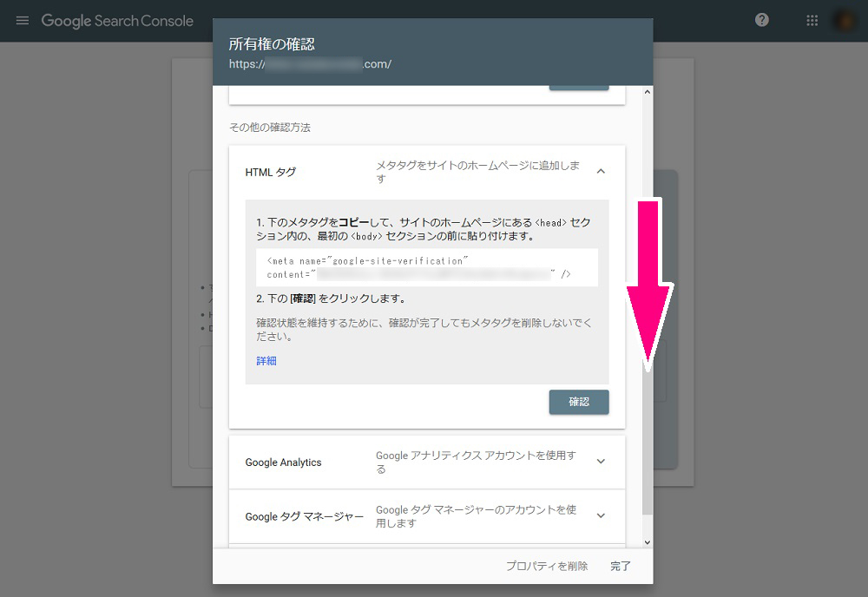The width and height of the screenshot is (868, 597).
Task: Click プロパティを削除 button
Action: tap(547, 566)
